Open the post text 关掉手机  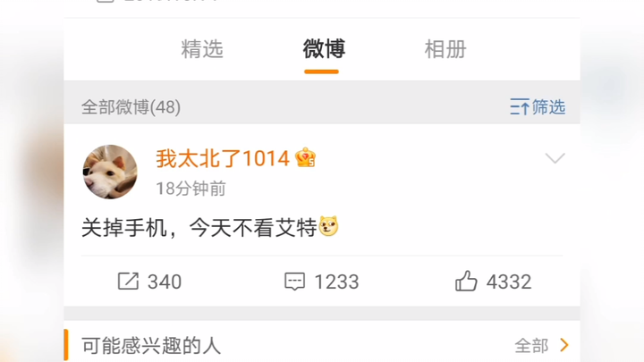tap(124, 228)
